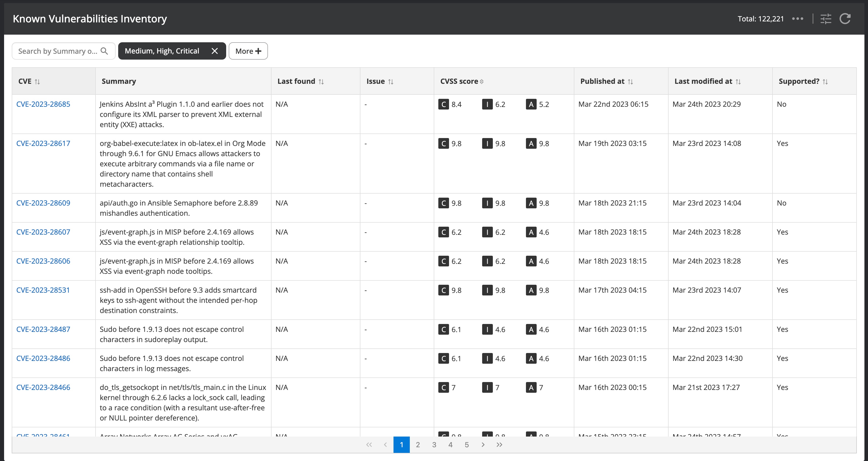Sort by Issue column arrows

(390, 82)
